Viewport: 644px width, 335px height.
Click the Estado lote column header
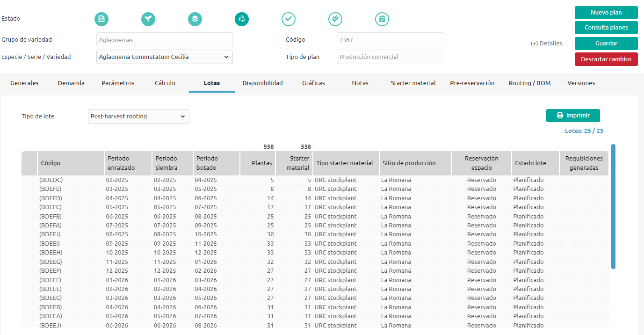[535, 163]
